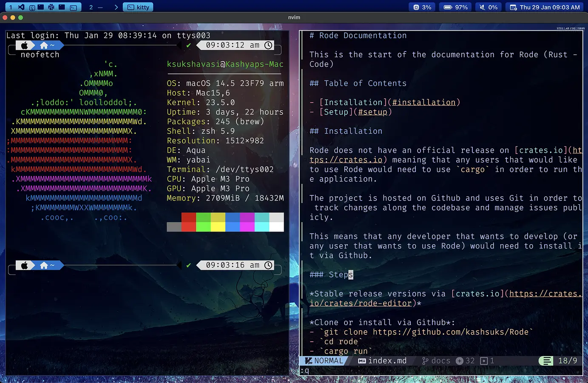Select the Apple icon in the terminal prompt
This screenshot has height=383, width=588.
25,45
